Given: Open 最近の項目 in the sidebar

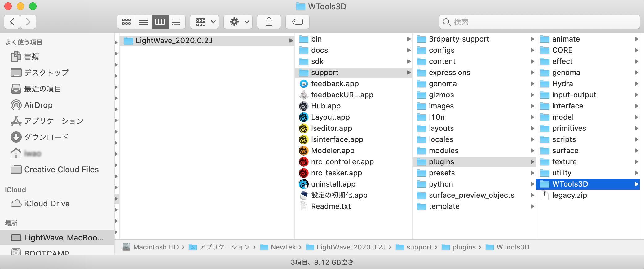Looking at the screenshot, I should pyautogui.click(x=36, y=89).
